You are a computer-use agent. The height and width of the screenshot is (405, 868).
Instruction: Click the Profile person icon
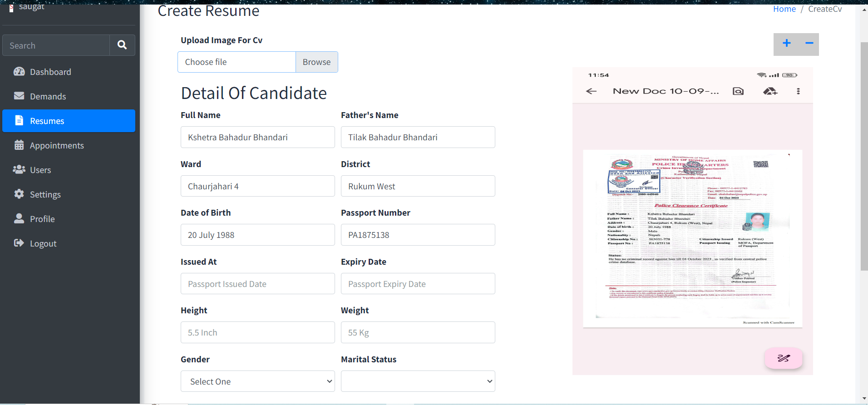(x=19, y=219)
